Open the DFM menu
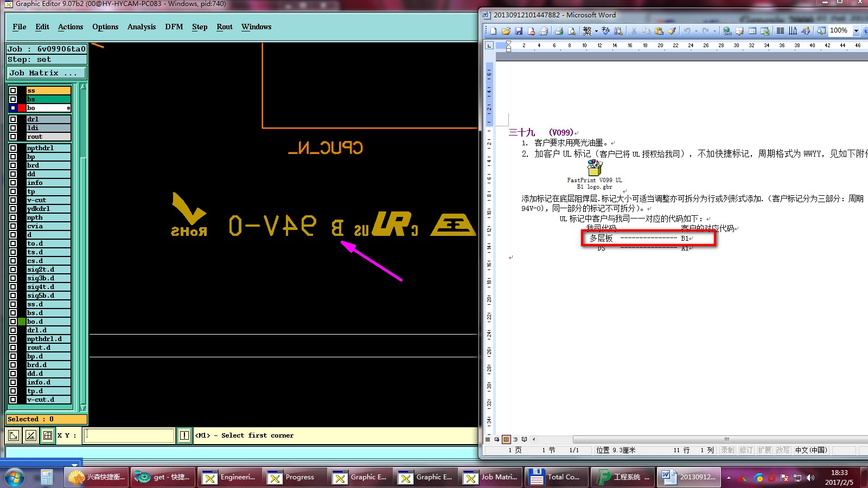 pyautogui.click(x=174, y=27)
